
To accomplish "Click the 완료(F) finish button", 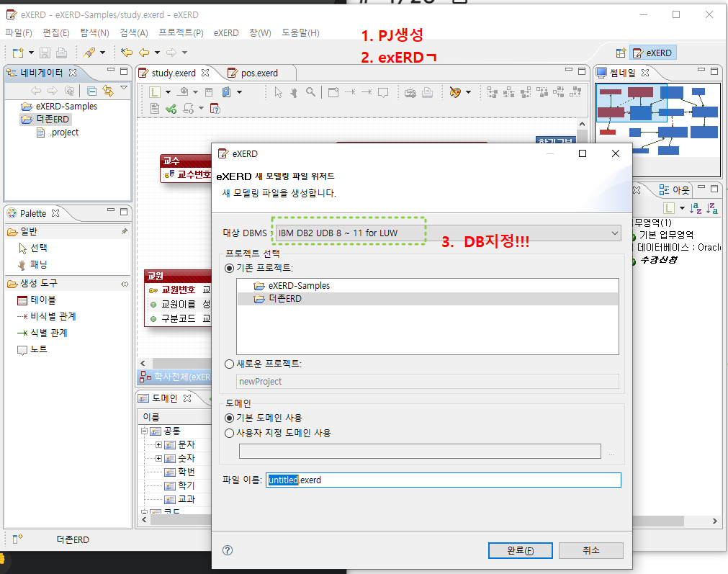I will point(521,550).
